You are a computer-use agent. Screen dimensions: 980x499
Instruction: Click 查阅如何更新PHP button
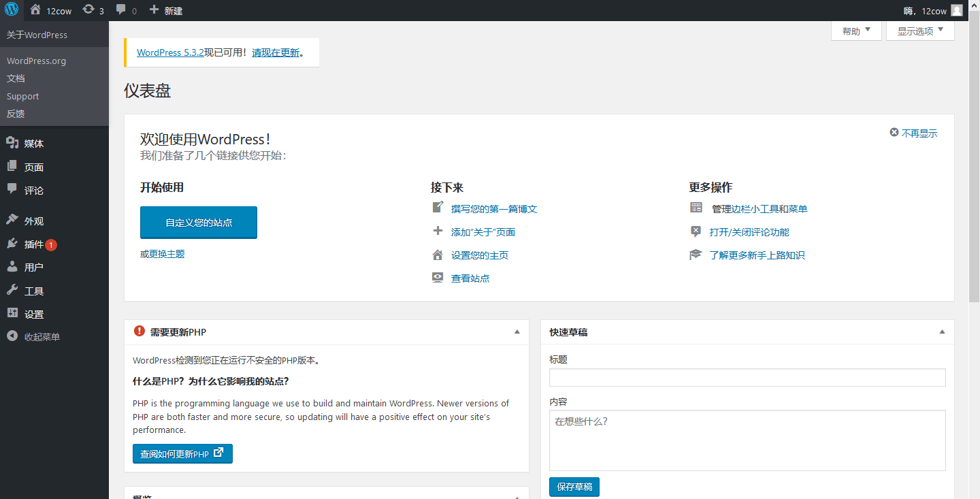[182, 453]
